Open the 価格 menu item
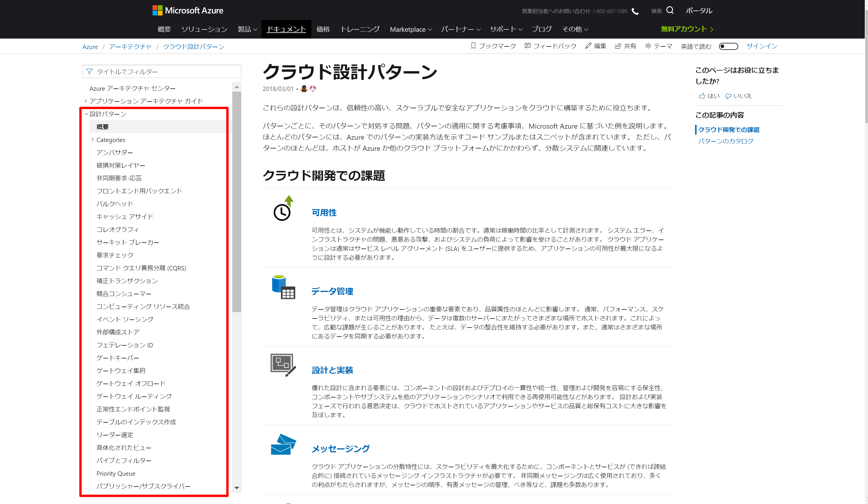This screenshot has width=868, height=504. click(x=323, y=29)
